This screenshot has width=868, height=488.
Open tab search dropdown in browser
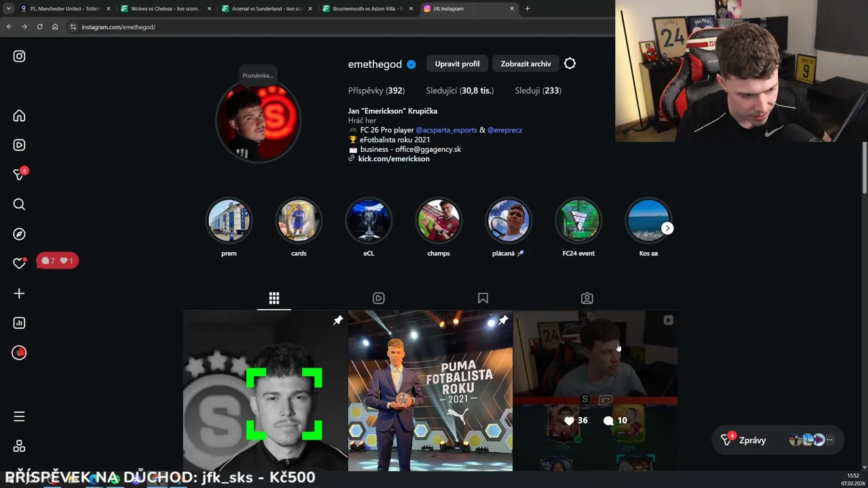coord(9,9)
